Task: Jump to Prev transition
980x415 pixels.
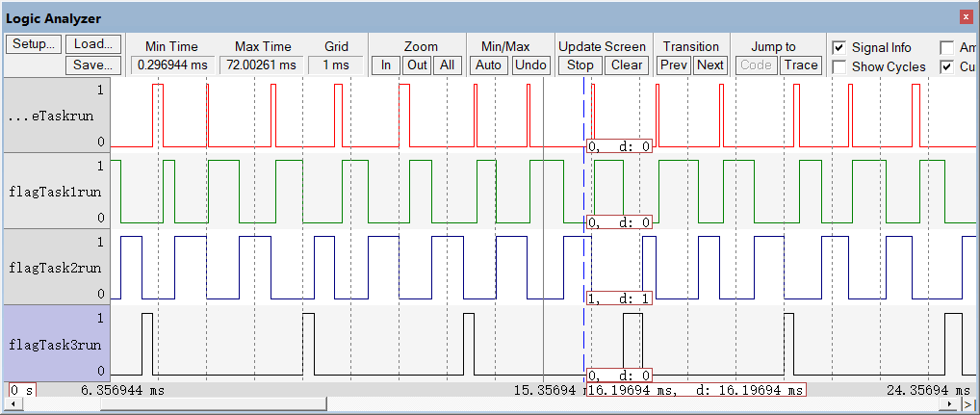Action: click(x=674, y=65)
